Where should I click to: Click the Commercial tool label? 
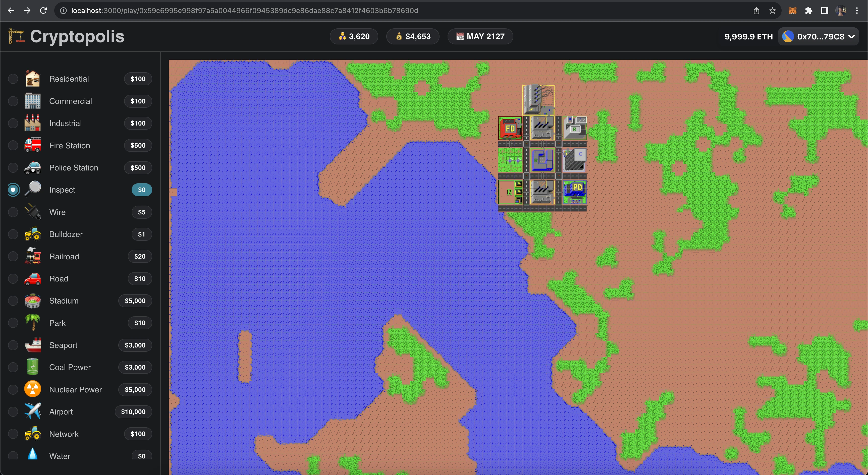70,101
